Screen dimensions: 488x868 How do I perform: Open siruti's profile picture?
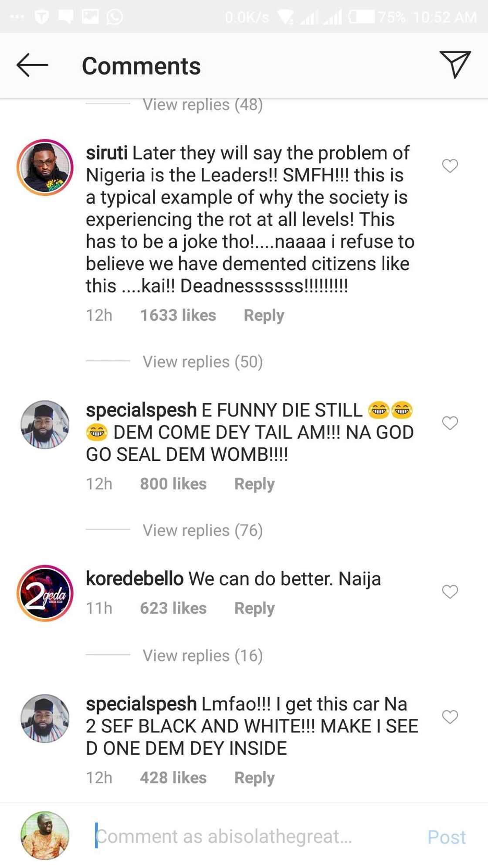click(45, 167)
